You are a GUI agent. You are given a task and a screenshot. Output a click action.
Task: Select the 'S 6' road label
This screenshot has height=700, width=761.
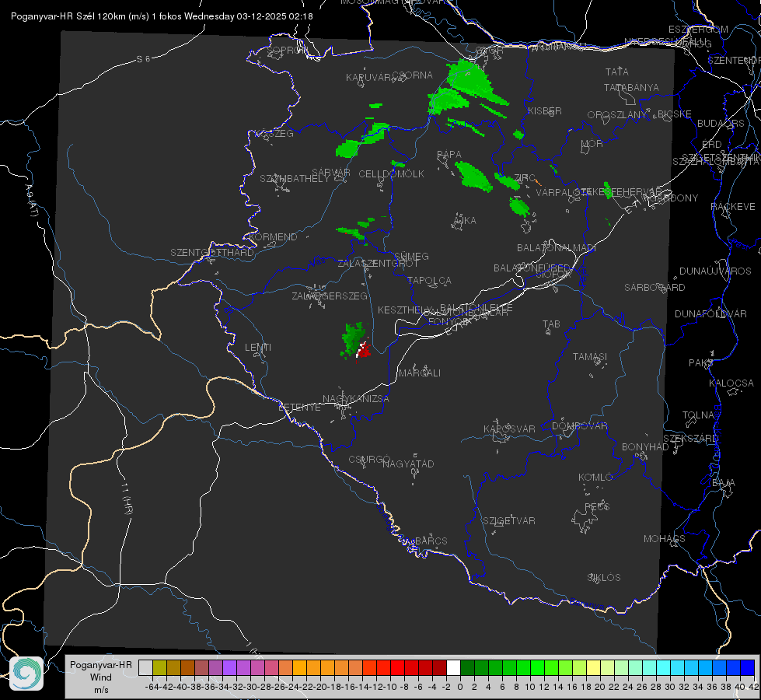click(x=143, y=59)
